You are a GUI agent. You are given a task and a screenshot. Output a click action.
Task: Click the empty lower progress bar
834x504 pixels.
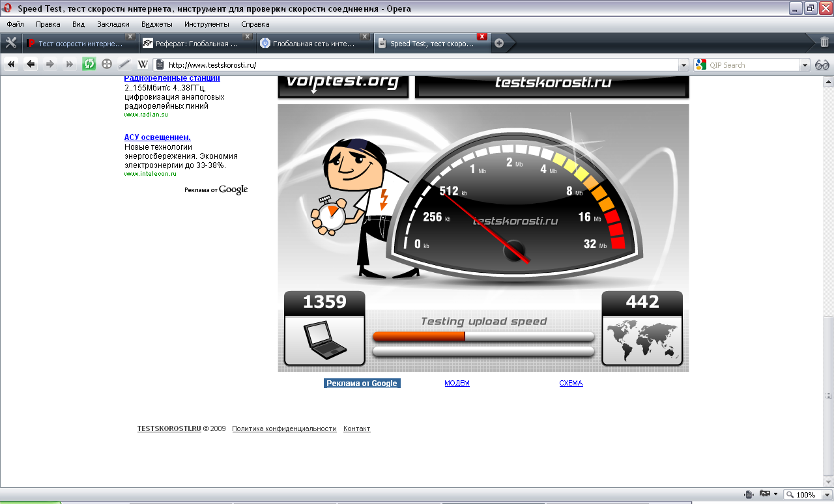[483, 352]
